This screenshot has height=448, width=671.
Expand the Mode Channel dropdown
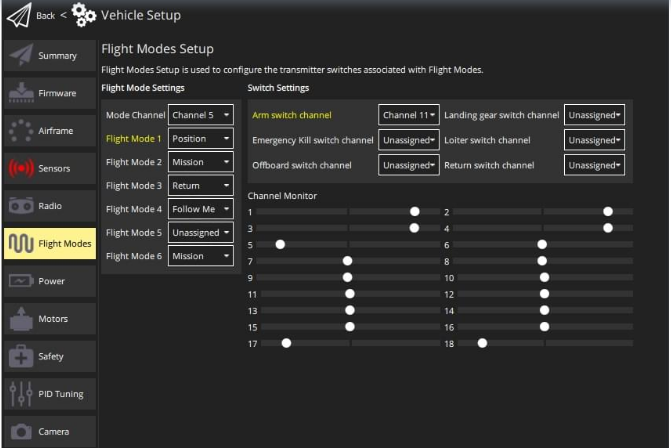[200, 115]
